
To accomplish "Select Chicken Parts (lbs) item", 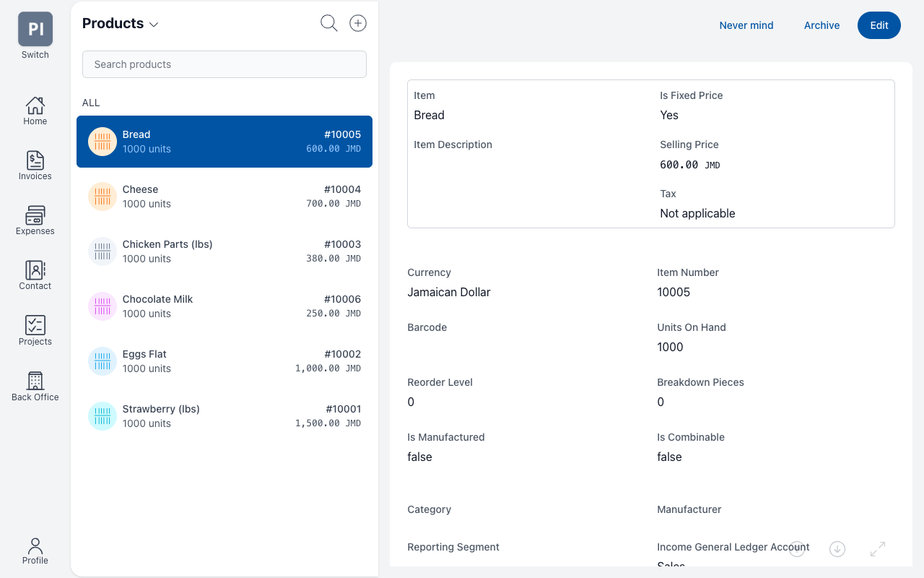I will 225,251.
